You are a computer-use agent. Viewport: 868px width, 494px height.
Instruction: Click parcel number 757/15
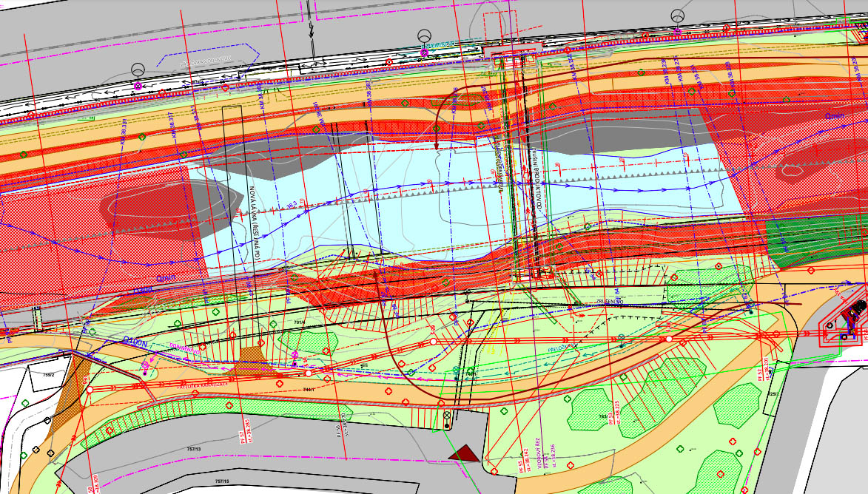[x=223, y=481]
